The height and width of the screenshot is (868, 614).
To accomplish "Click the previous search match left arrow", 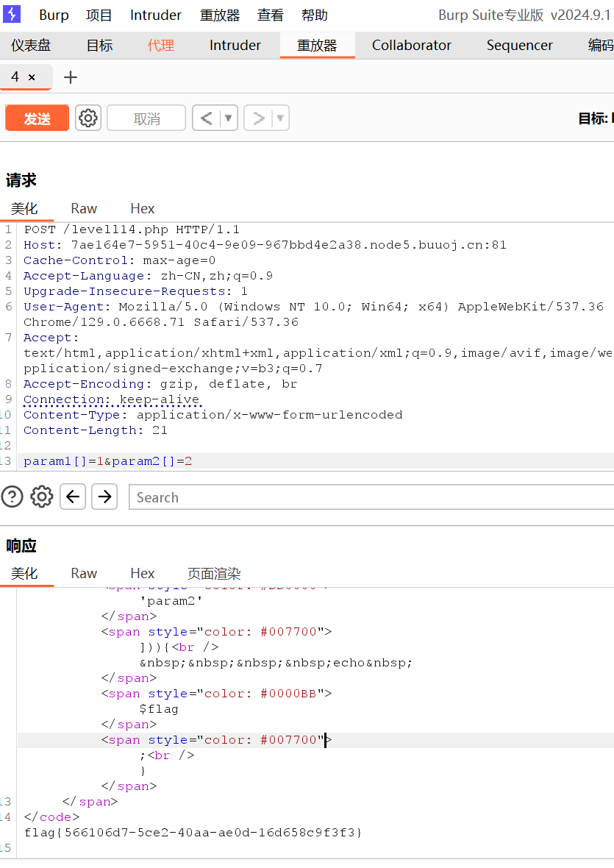I will pos(72,497).
